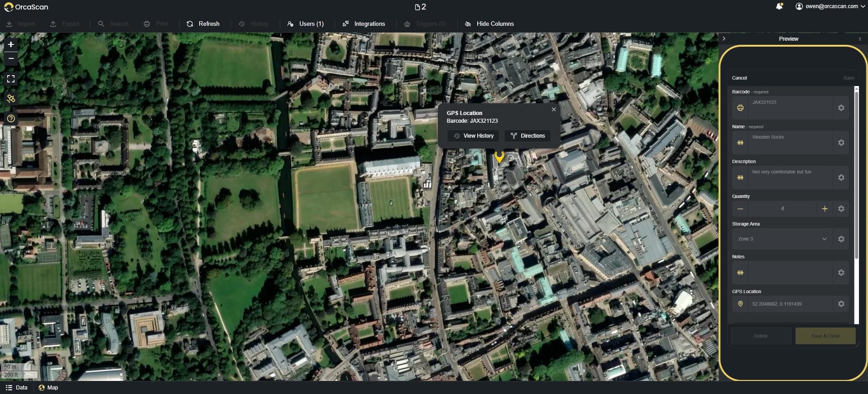Click the 'Barcode: JAX321123' text in popup
868x394 pixels.
pyautogui.click(x=472, y=121)
